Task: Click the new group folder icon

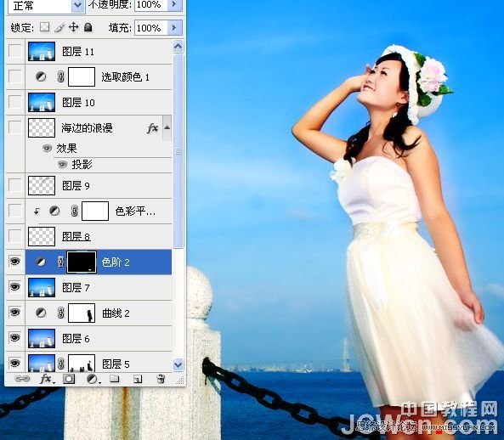Action: [114, 379]
